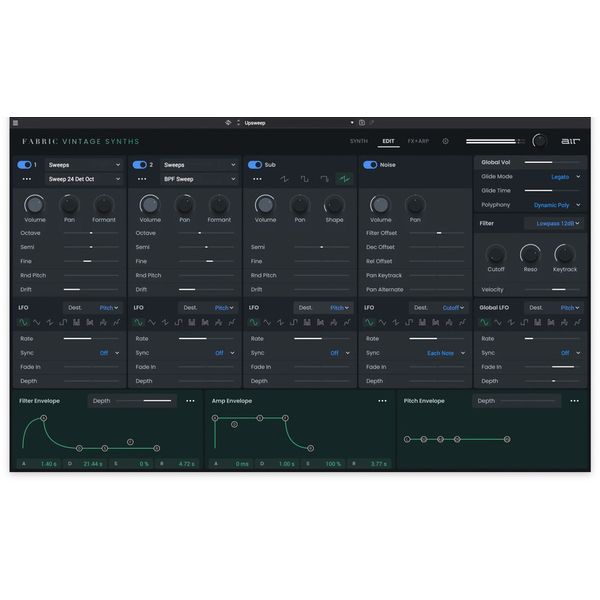Click oscillator 1 Volume knob
This screenshot has height=600, width=600.
click(35, 205)
